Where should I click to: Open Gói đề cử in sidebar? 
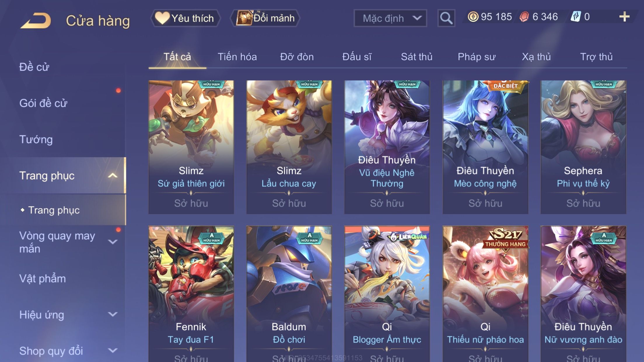(x=43, y=103)
